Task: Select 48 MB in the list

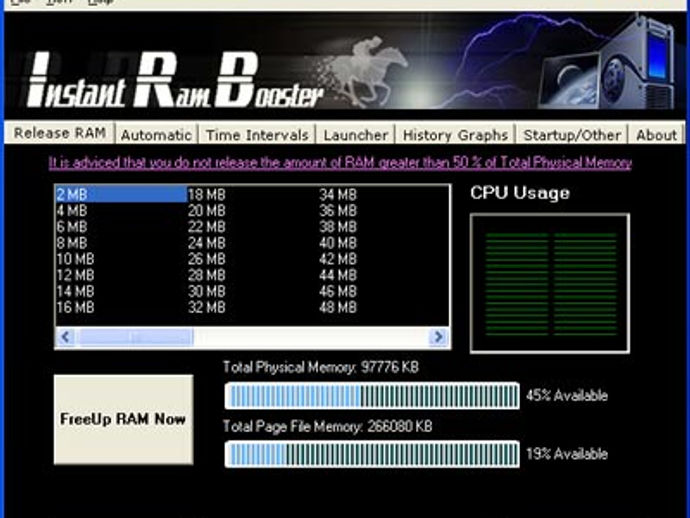Action: pyautogui.click(x=338, y=308)
